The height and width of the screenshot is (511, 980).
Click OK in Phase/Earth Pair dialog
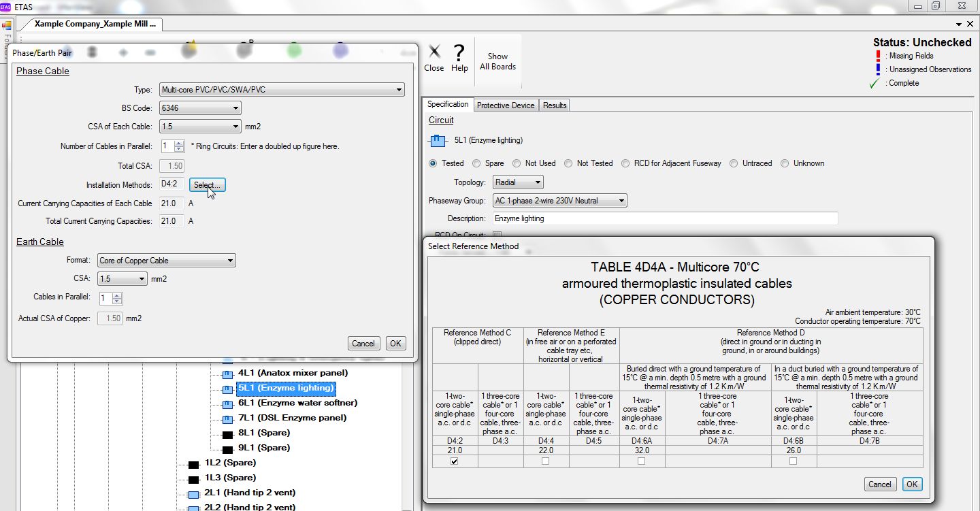[395, 344]
